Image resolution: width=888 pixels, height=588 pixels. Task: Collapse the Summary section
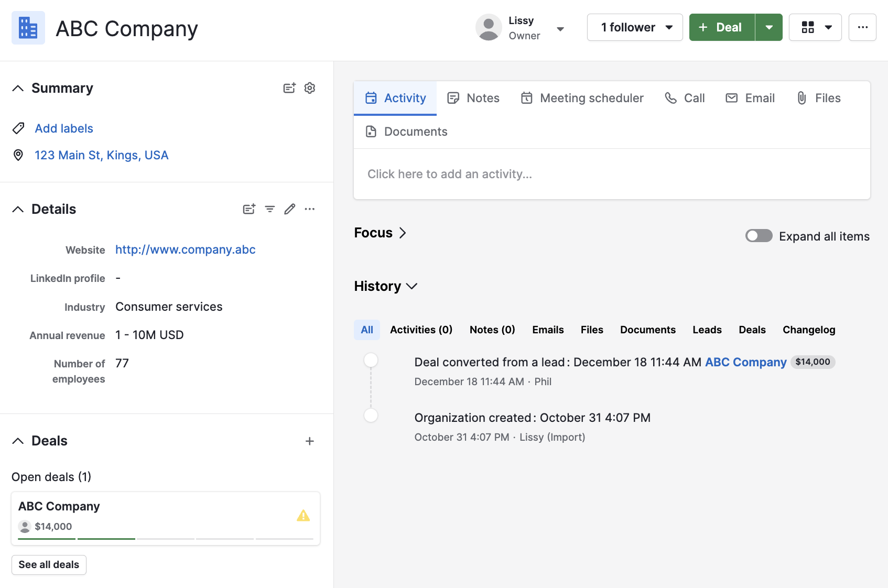coord(18,88)
